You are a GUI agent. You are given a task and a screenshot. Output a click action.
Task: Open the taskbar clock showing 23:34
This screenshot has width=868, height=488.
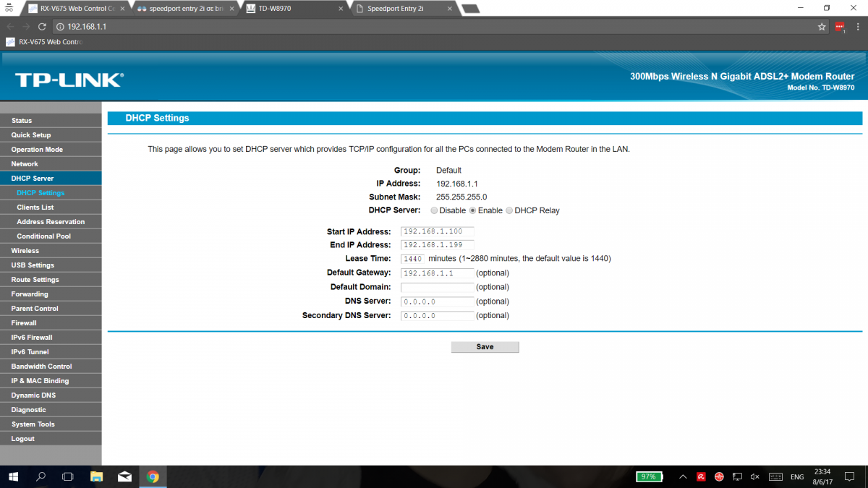coord(822,476)
